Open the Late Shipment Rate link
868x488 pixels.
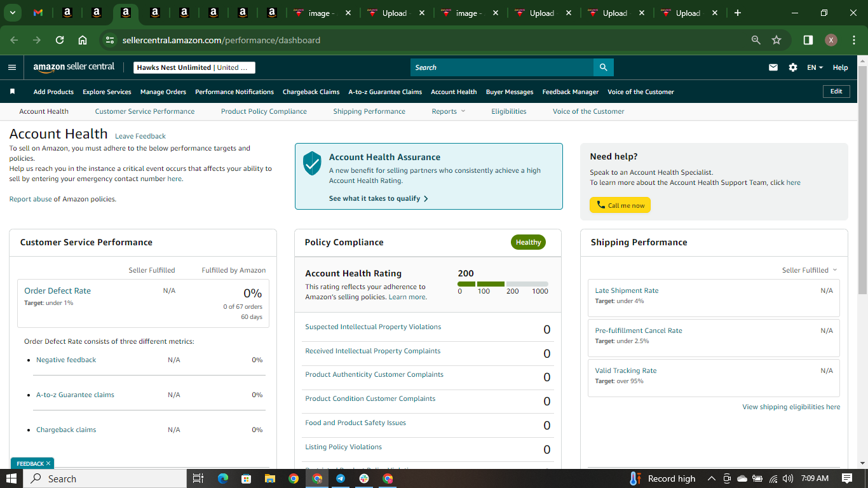627,290
